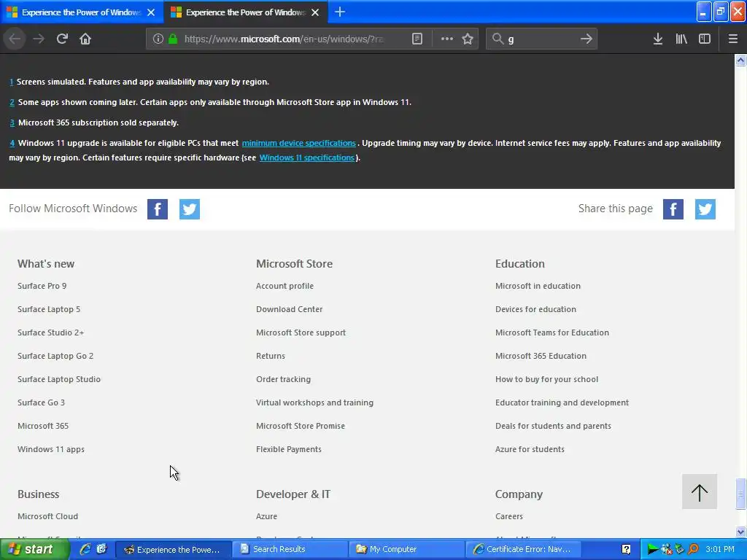Open minimum device specifications link
The image size is (747, 560).
298,143
